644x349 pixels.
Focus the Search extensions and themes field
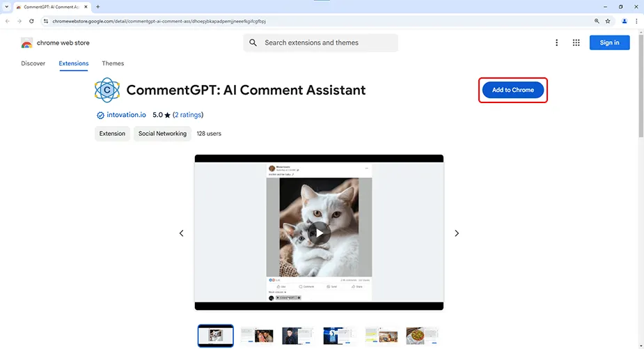point(321,42)
